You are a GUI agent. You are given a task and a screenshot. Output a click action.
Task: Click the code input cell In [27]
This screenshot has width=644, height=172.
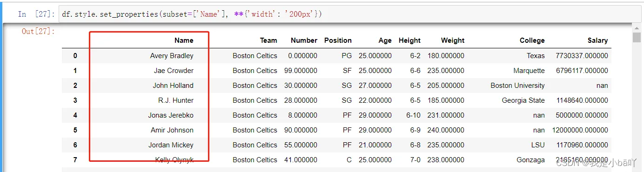(350, 14)
